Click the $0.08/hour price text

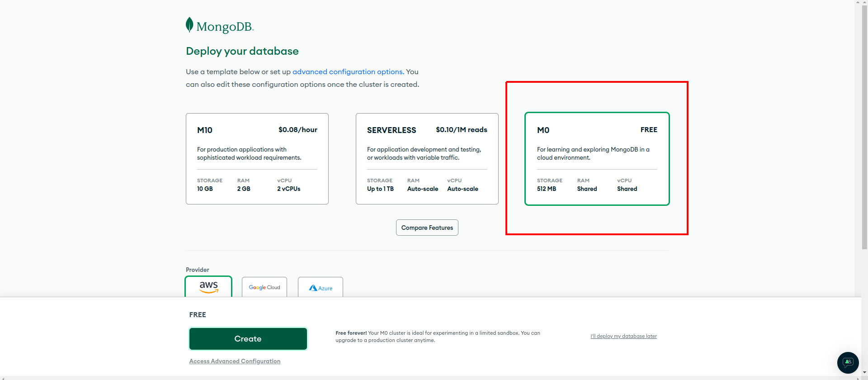298,130
